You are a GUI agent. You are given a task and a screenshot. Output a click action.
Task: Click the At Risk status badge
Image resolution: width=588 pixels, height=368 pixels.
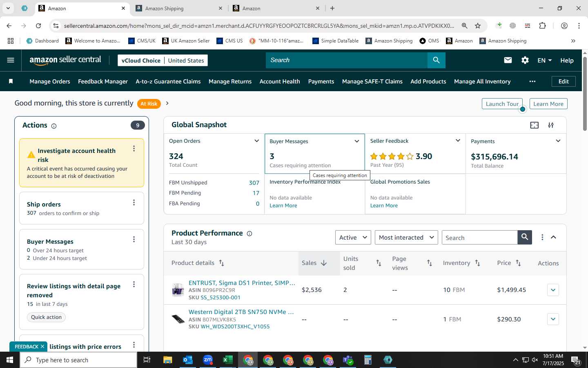tap(149, 104)
